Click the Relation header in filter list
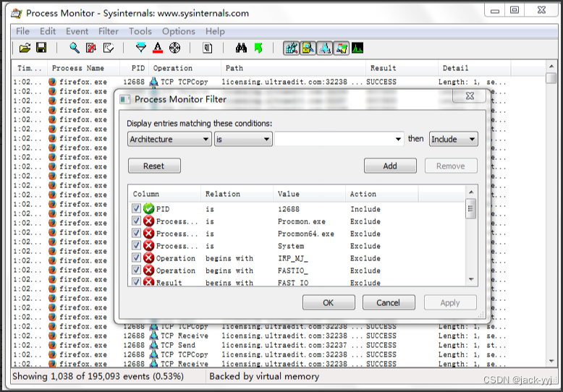 tap(237, 194)
